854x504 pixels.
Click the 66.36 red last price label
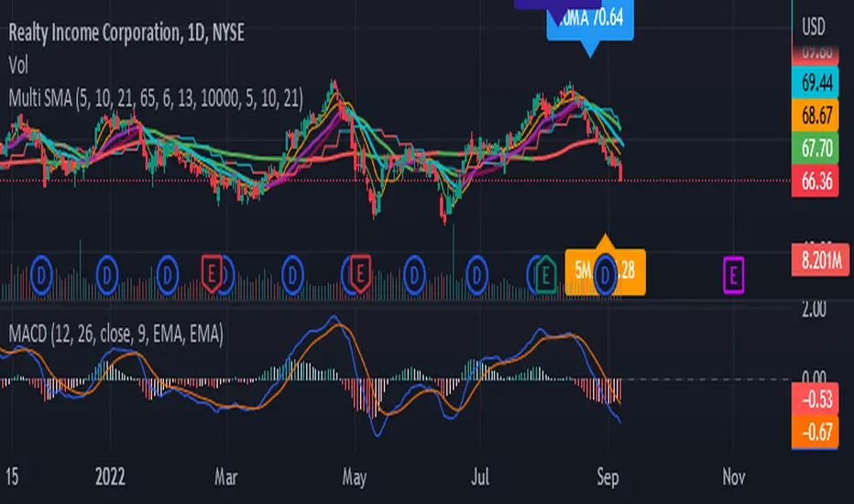[816, 181]
